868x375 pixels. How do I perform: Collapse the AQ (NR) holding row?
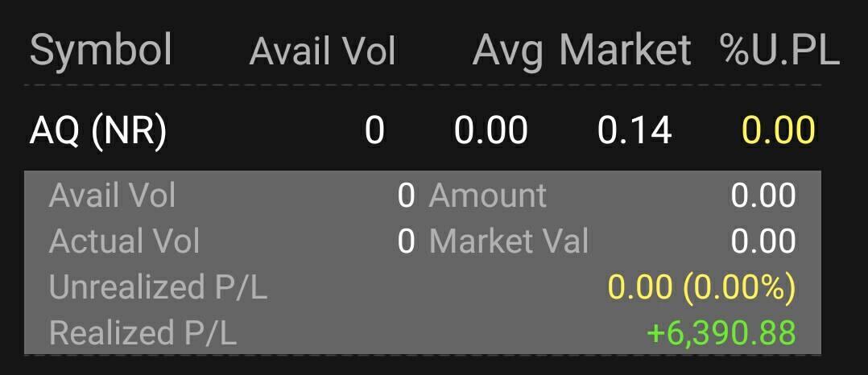(x=423, y=131)
